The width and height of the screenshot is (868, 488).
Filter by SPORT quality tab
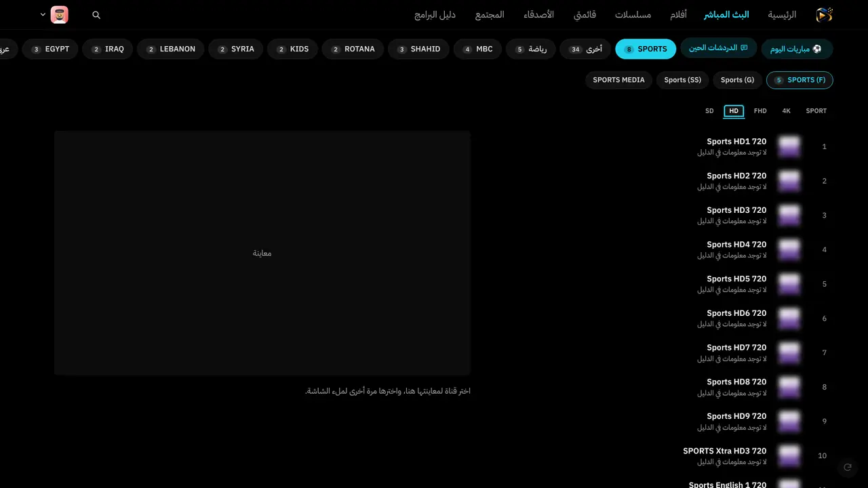pos(816,110)
